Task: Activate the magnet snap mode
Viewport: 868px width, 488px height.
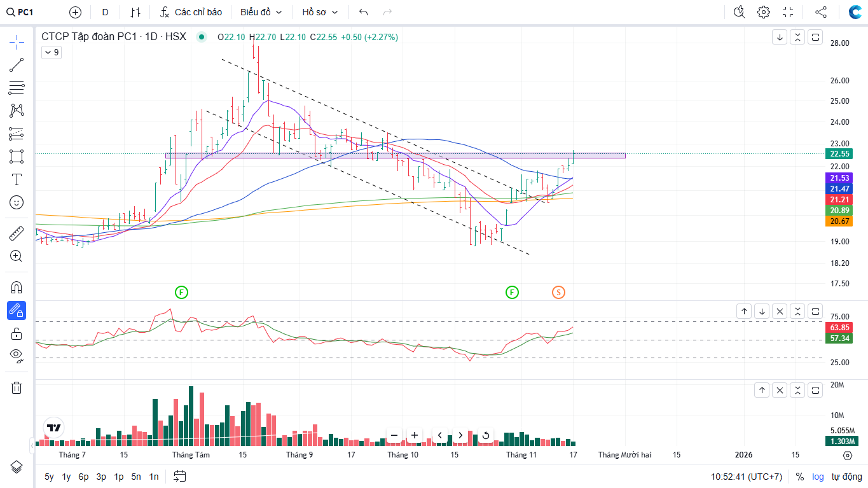Action: click(x=17, y=288)
